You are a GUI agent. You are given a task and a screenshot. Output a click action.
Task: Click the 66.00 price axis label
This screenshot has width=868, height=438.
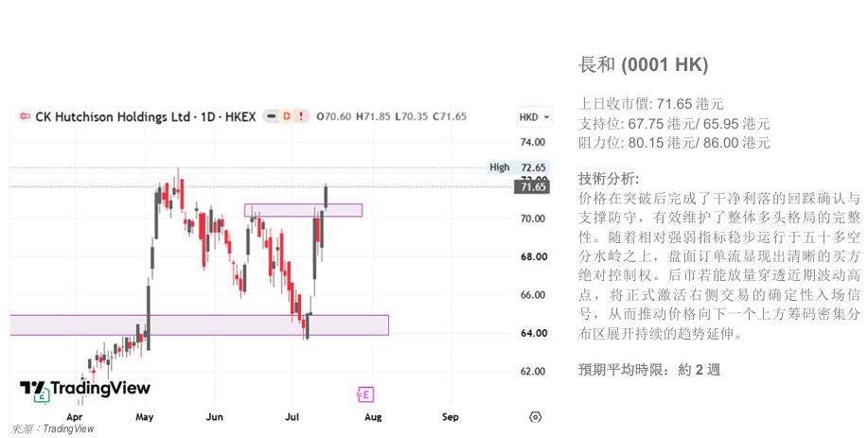534,295
